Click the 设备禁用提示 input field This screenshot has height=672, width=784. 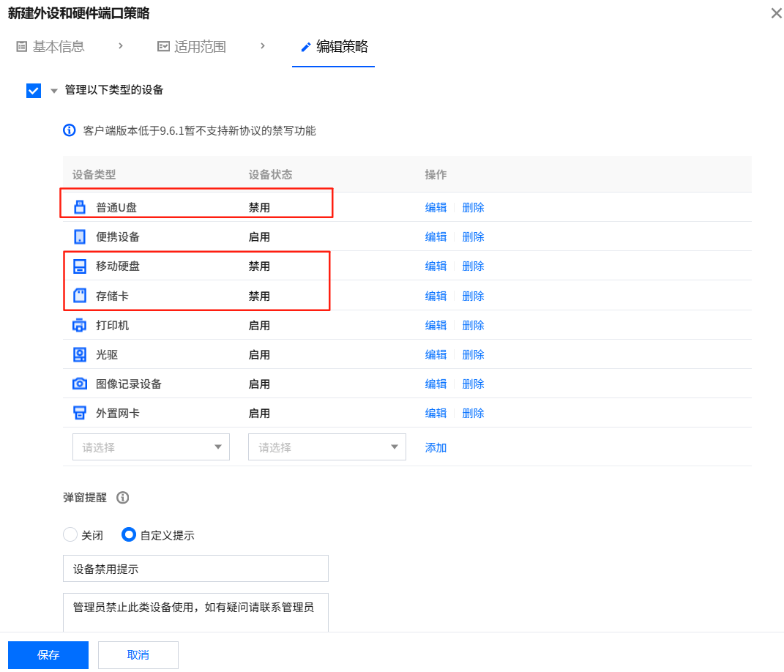tap(195, 568)
